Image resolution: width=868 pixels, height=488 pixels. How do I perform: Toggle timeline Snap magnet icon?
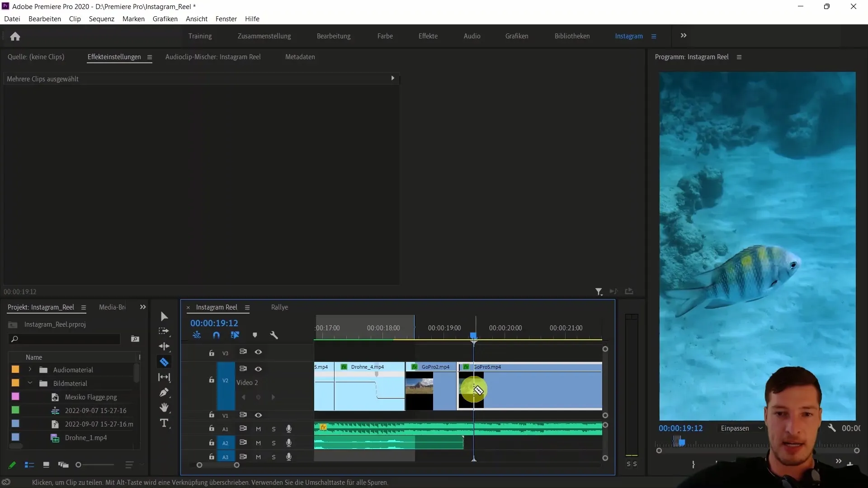coord(216,335)
